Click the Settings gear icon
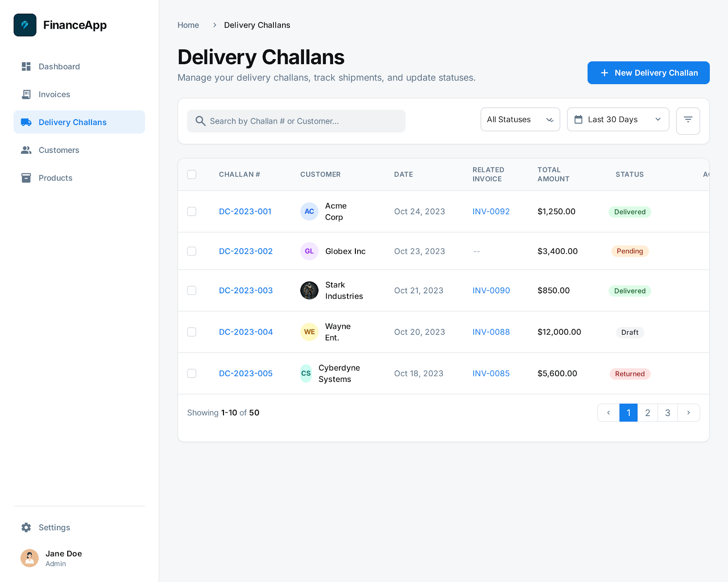This screenshot has width=728, height=582. pos(26,527)
